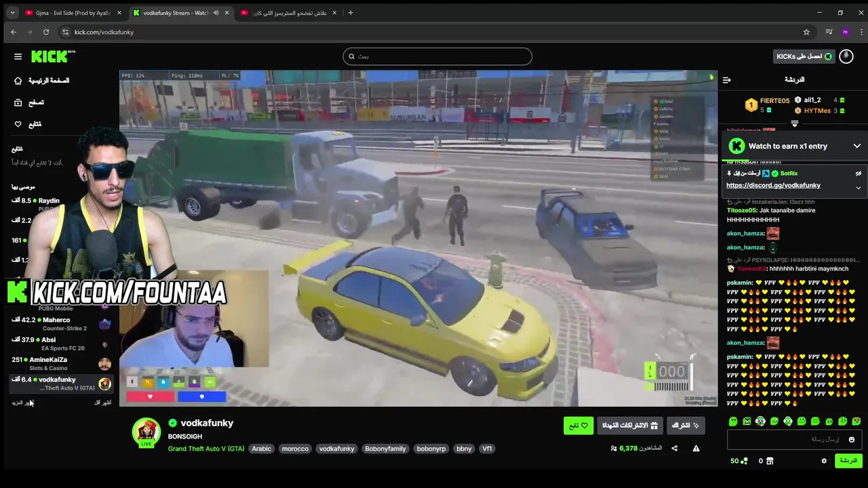Viewport: 868px width, 488px height.
Task: Select the Vf1 tag
Action: coord(487,449)
